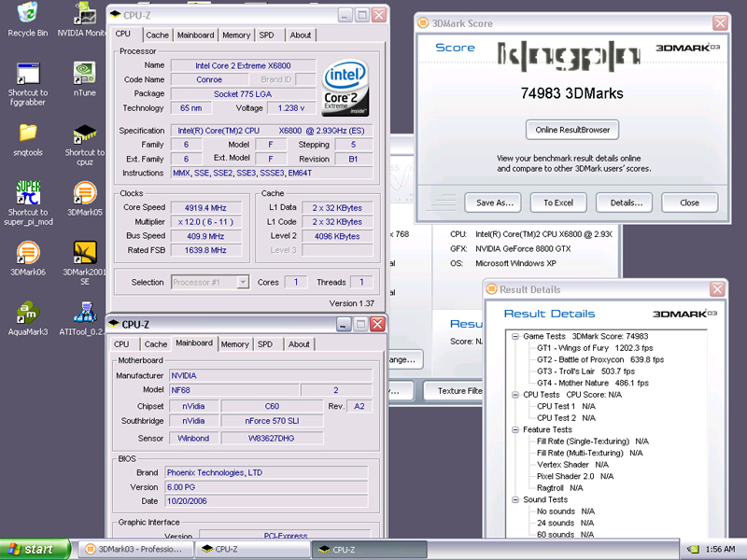
Task: Activate the first CPU-Z taskbar button
Action: pos(253,549)
